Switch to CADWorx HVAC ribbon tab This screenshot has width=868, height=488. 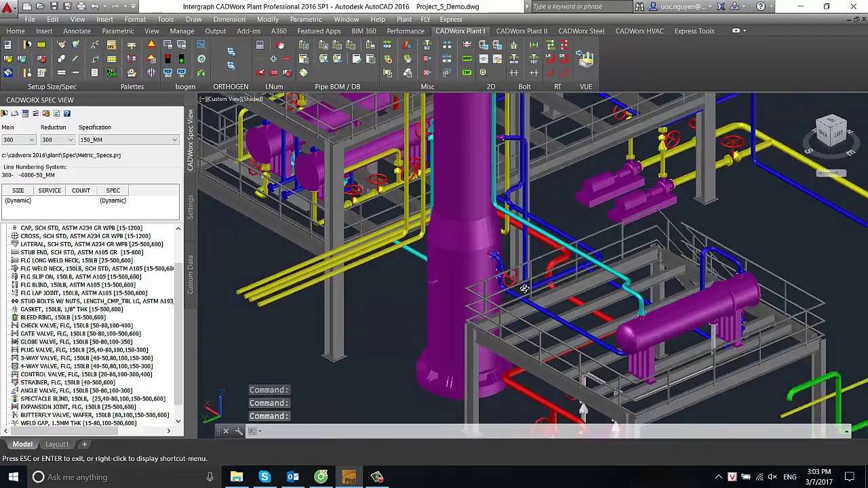[639, 30]
